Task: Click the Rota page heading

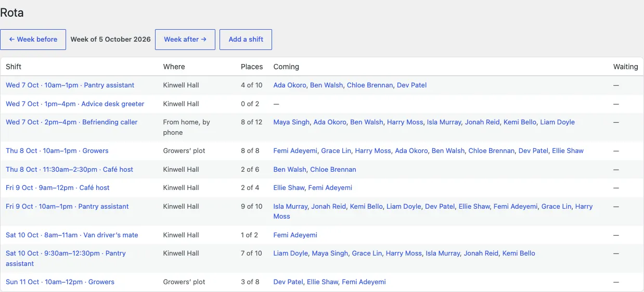Action: (12, 12)
